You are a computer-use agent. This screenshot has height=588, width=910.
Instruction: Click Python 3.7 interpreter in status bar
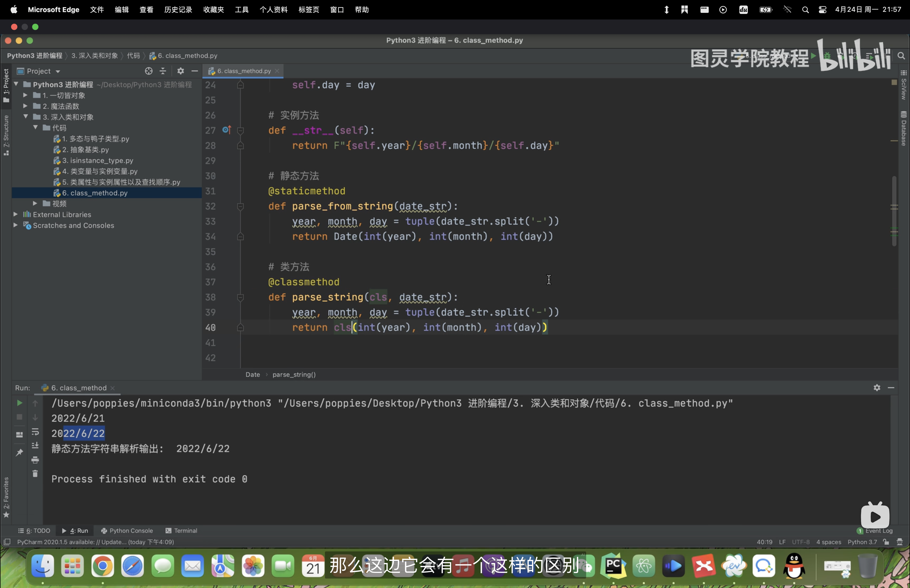tap(862, 542)
